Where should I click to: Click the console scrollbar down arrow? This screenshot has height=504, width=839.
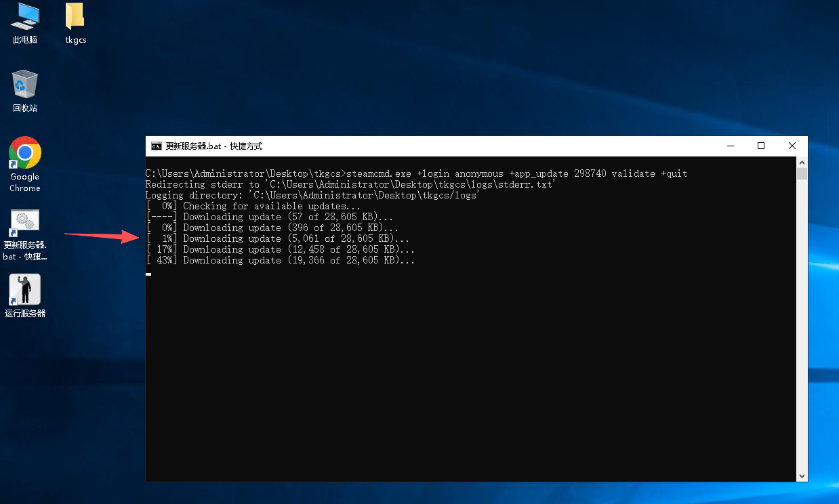click(802, 476)
